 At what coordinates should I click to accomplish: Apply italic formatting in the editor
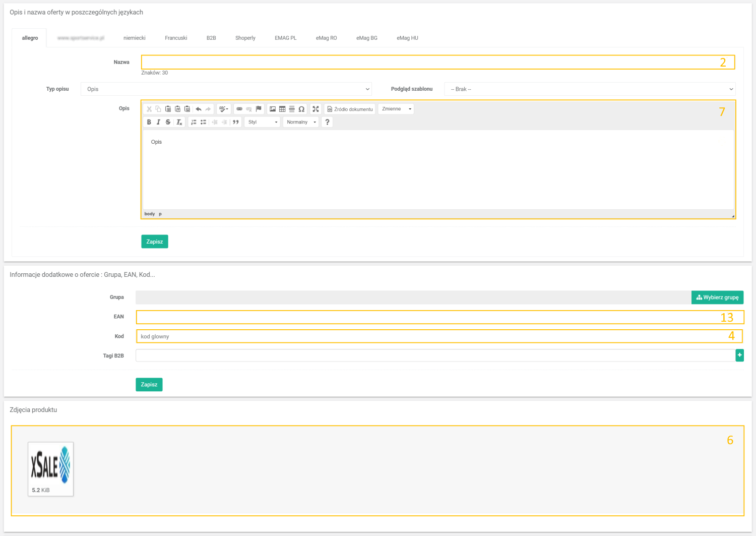click(x=158, y=122)
